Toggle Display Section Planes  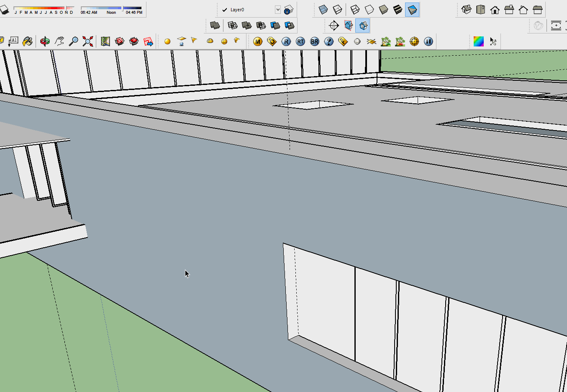click(349, 26)
